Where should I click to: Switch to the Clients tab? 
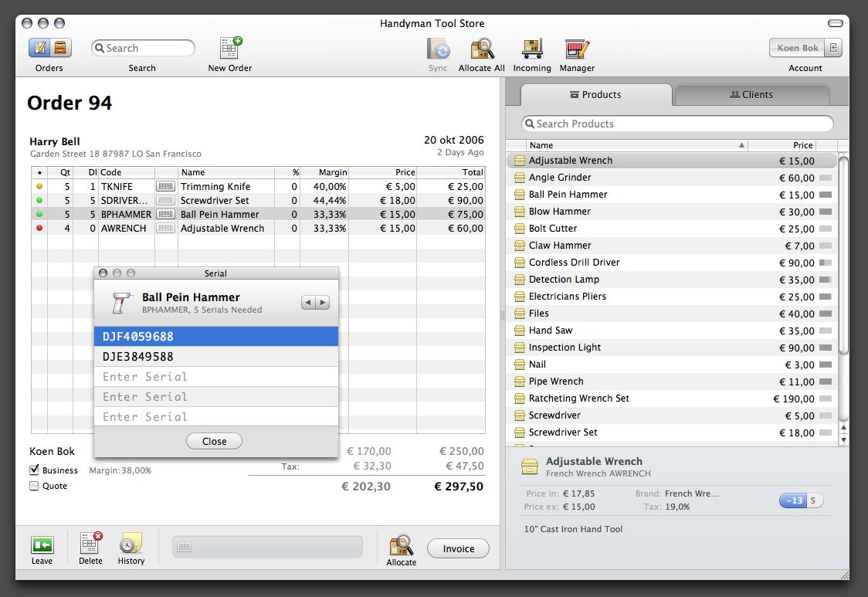(751, 94)
